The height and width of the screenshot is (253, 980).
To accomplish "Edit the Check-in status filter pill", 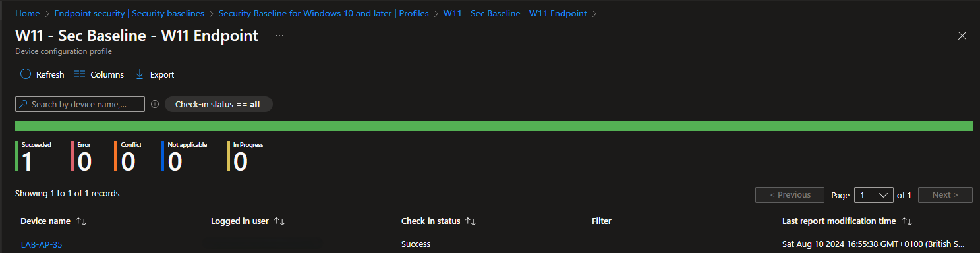I will coord(218,104).
